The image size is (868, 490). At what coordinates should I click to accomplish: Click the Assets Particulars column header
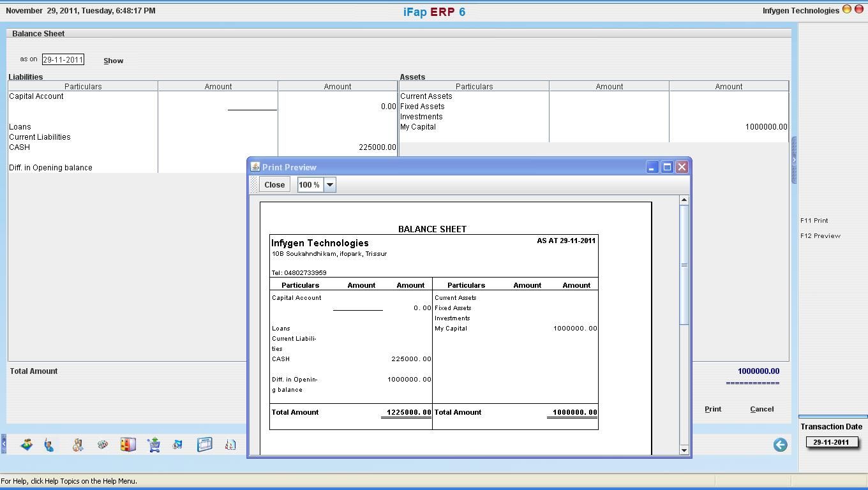[x=474, y=86]
